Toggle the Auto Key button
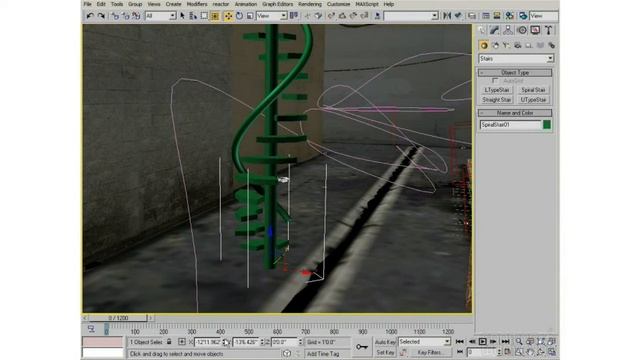Screen dimensions: 640x360 385,342
